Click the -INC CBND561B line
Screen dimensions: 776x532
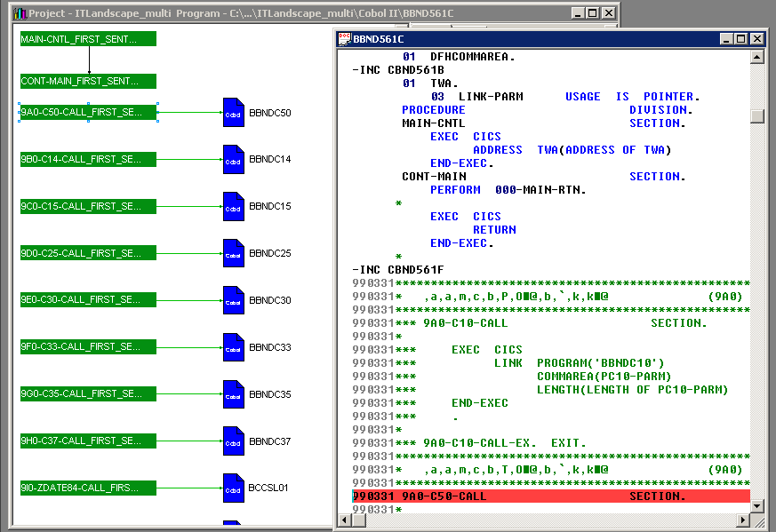pos(398,69)
